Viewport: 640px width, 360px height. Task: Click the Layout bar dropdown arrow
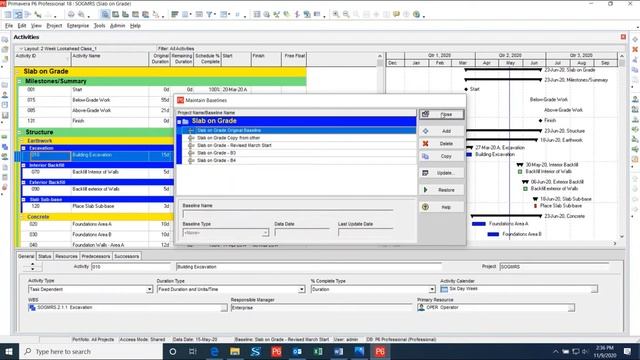[21, 49]
